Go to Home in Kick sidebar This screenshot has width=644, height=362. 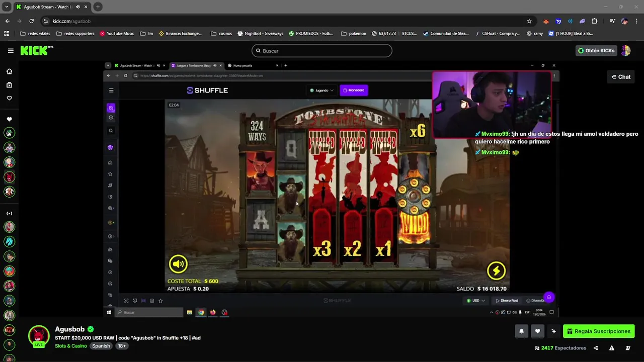point(9,71)
